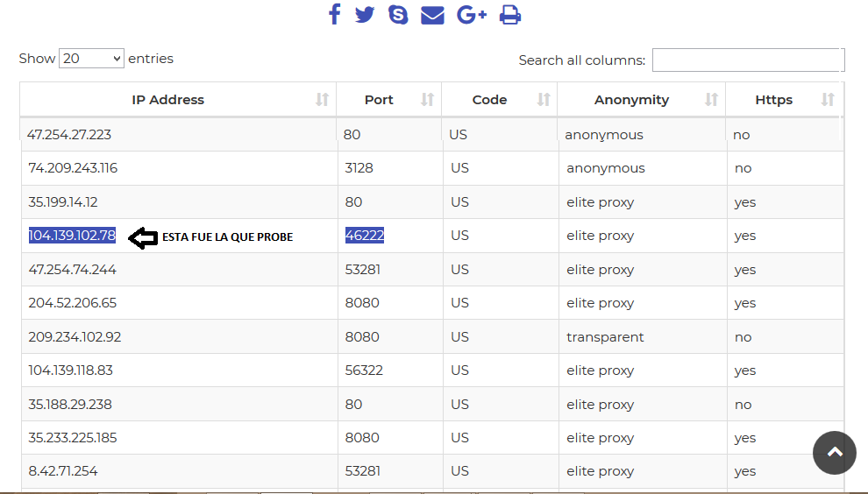
Task: Open the Show entries dropdown
Action: click(91, 58)
